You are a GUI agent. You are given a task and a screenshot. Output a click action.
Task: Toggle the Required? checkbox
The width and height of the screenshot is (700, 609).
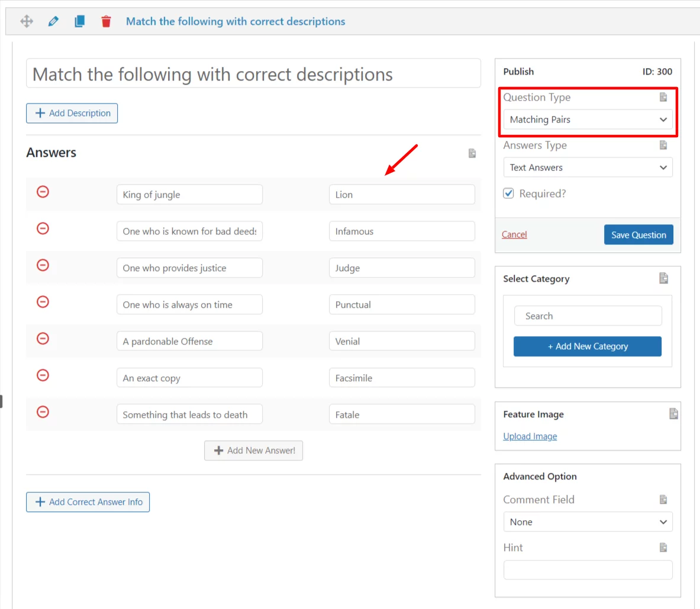(508, 194)
